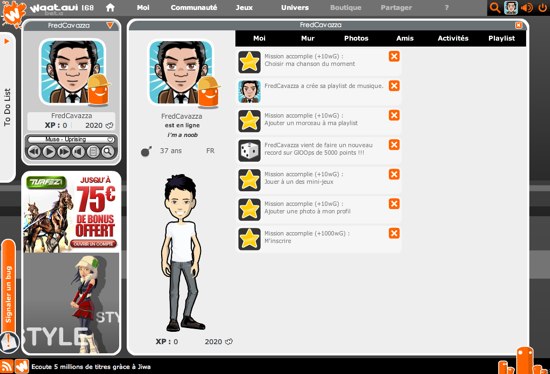Delete the 'Choisir ma chanson du moment' activity

pyautogui.click(x=394, y=56)
